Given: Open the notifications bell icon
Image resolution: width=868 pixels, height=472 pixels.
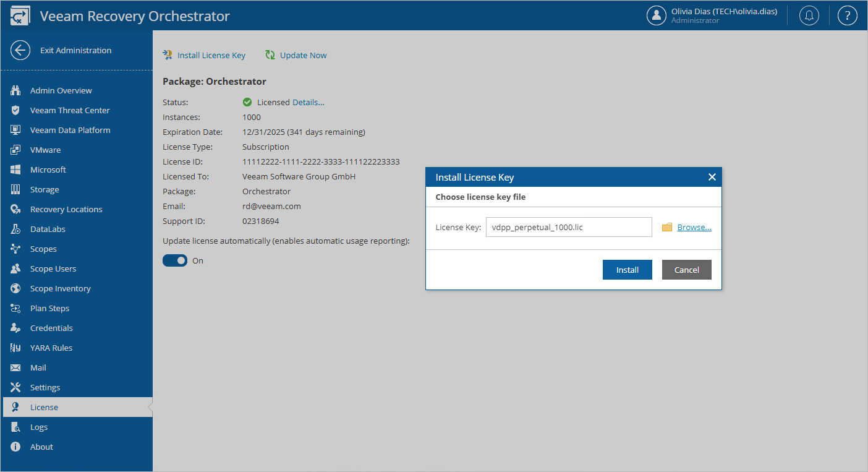Looking at the screenshot, I should click(809, 15).
